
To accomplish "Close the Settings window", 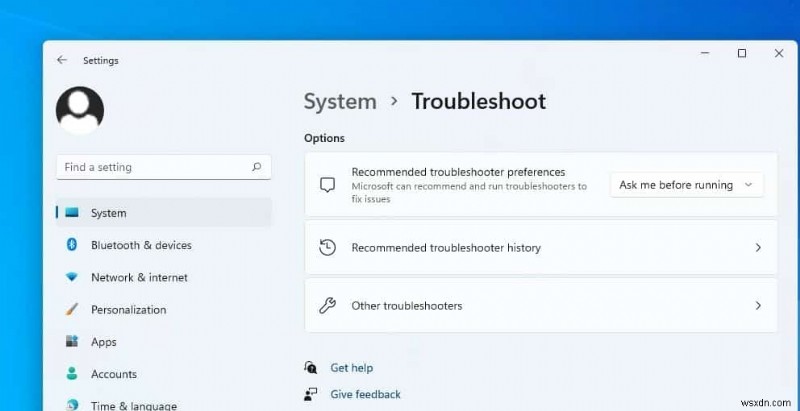I will tap(779, 53).
